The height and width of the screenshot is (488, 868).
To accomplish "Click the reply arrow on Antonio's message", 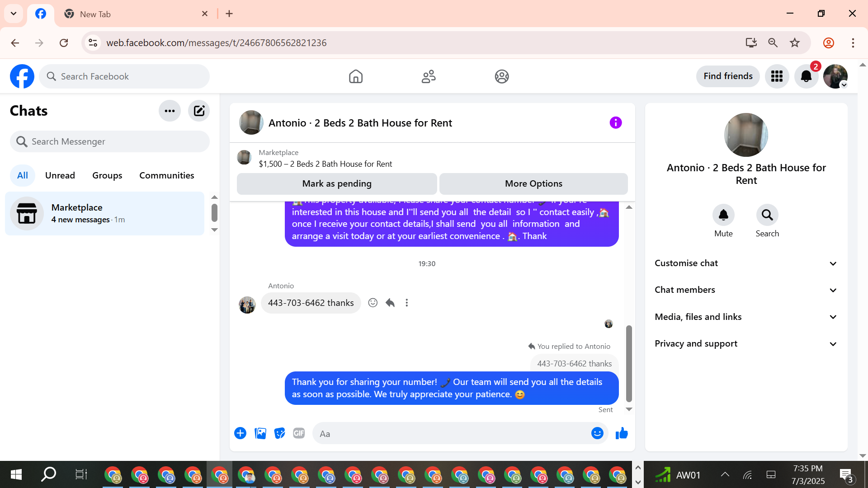I will 390,303.
